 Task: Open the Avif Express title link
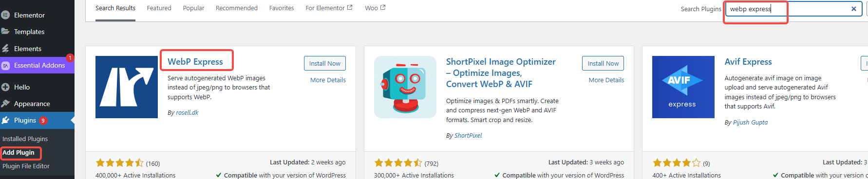click(748, 62)
